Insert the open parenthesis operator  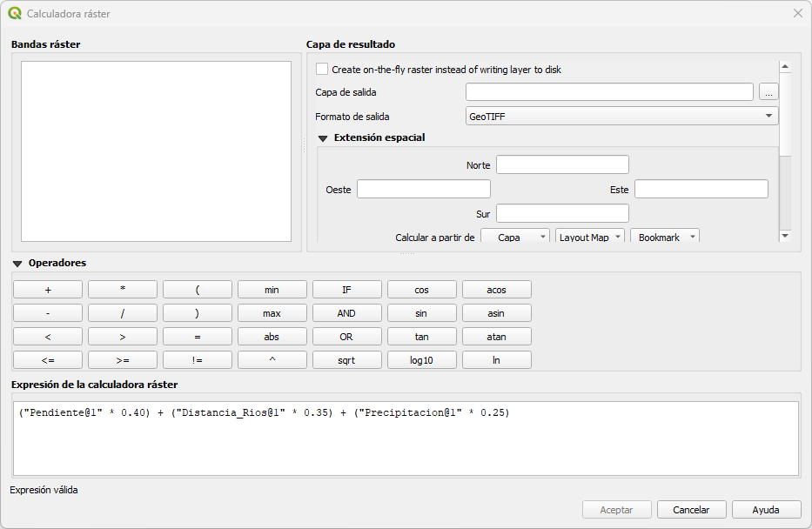click(198, 290)
